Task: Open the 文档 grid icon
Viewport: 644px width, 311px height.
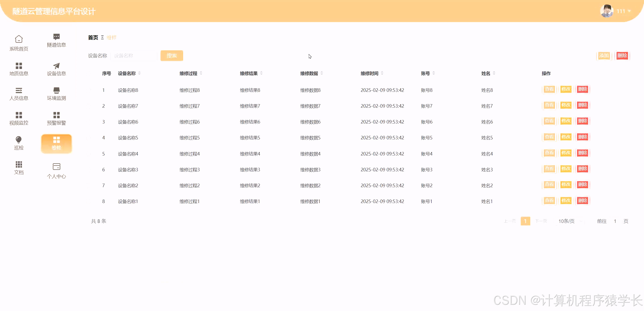Action: click(19, 164)
